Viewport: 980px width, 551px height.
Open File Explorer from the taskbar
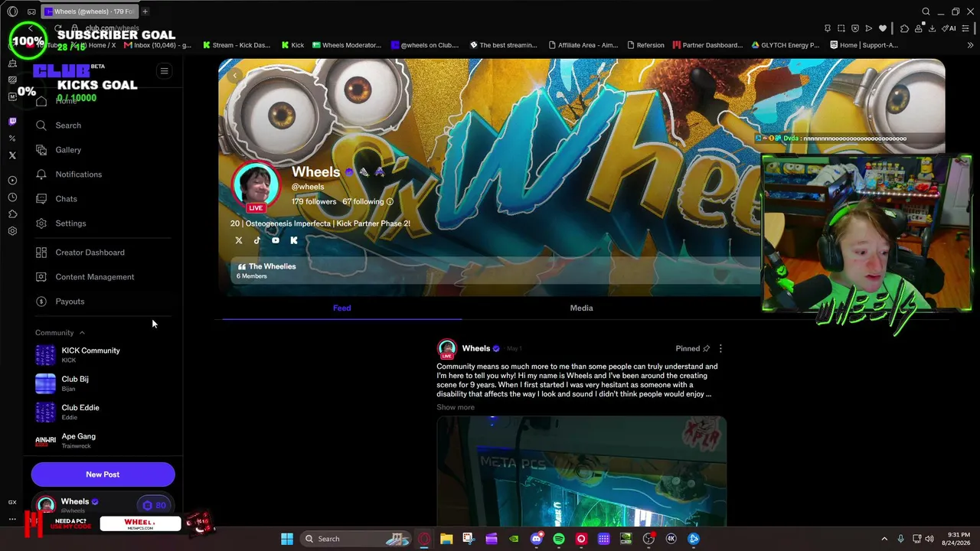pos(446,539)
